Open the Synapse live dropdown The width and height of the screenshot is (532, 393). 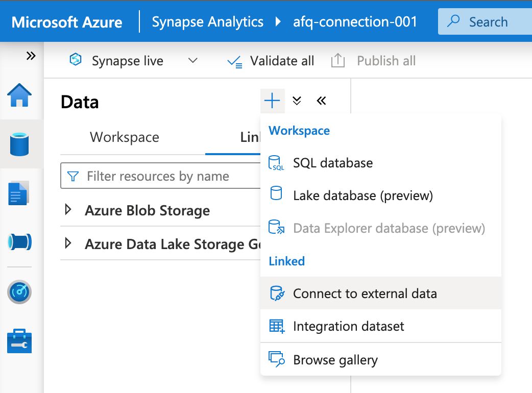click(192, 60)
